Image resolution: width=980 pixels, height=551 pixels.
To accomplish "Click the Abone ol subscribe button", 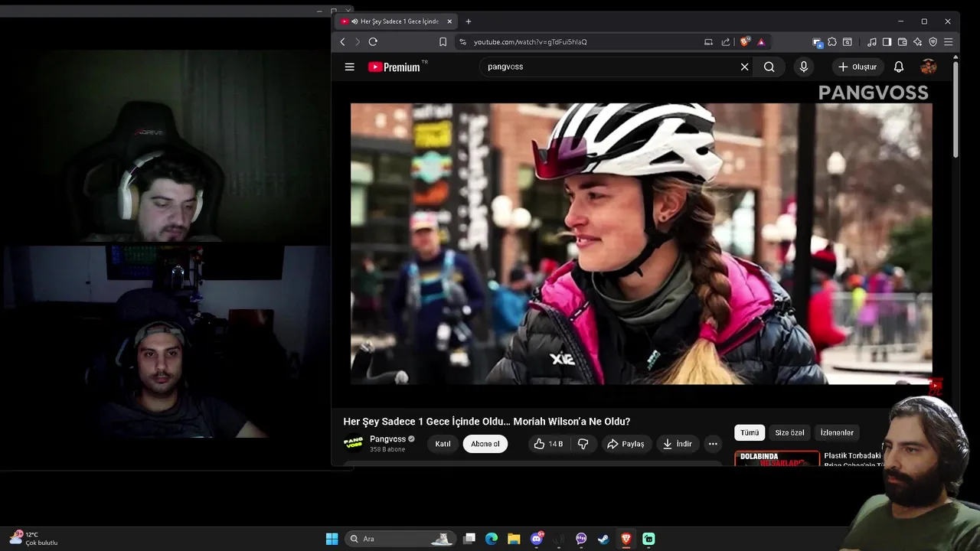I will 485,444.
